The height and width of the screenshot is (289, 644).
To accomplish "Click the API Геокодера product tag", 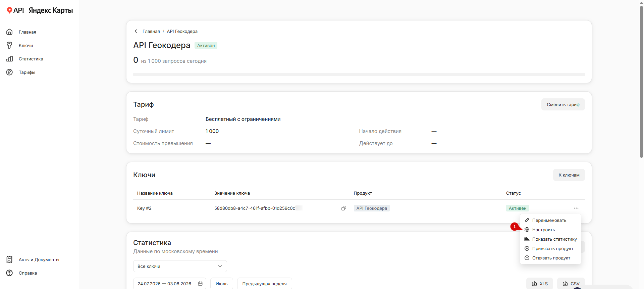I will pyautogui.click(x=372, y=208).
